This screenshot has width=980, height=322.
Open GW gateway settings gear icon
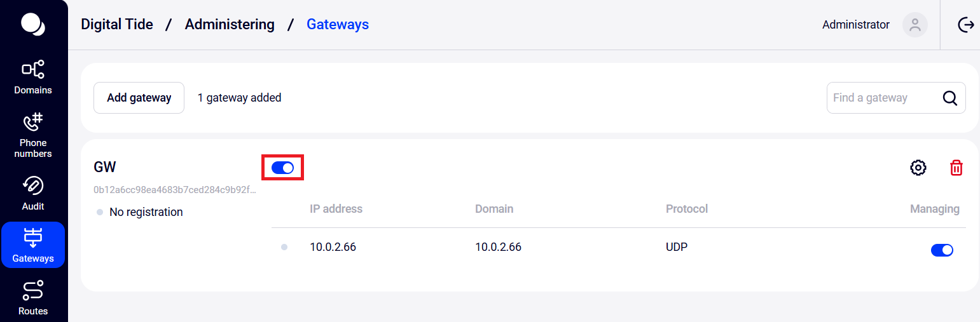tap(918, 168)
